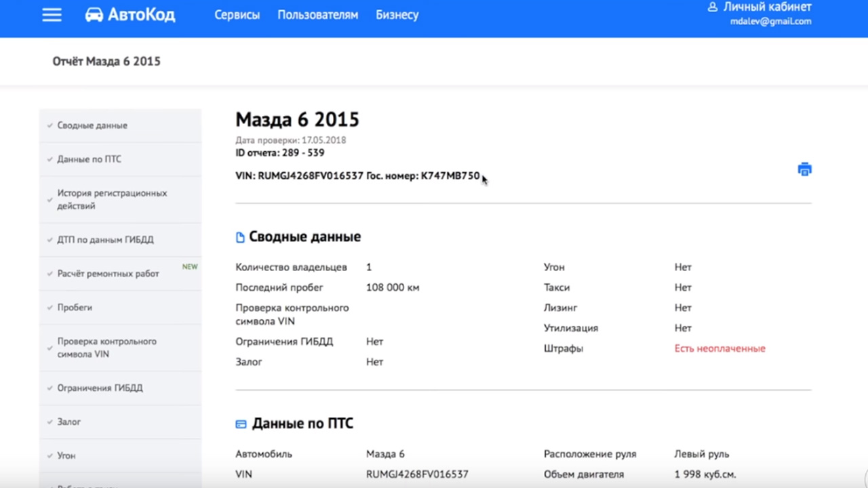Click the mdalev@gmail.com account email
868x488 pixels.
click(x=770, y=21)
